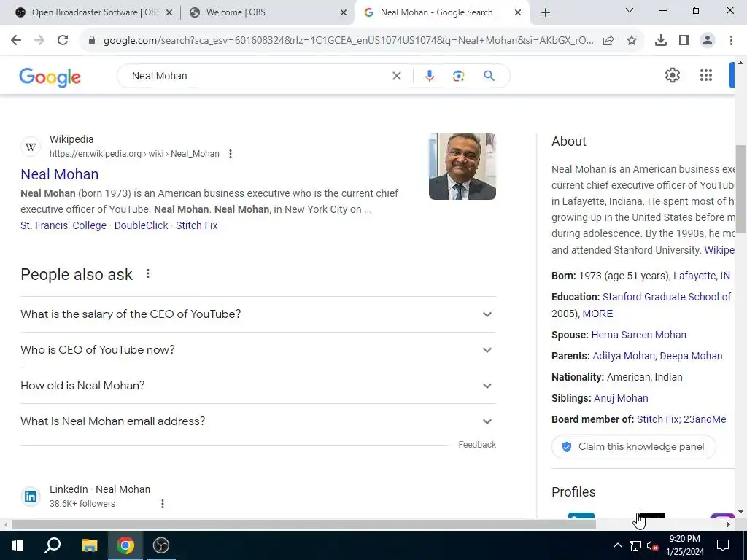This screenshot has height=560, width=747.
Task: Submit search with magnifying glass icon
Action: [x=489, y=76]
